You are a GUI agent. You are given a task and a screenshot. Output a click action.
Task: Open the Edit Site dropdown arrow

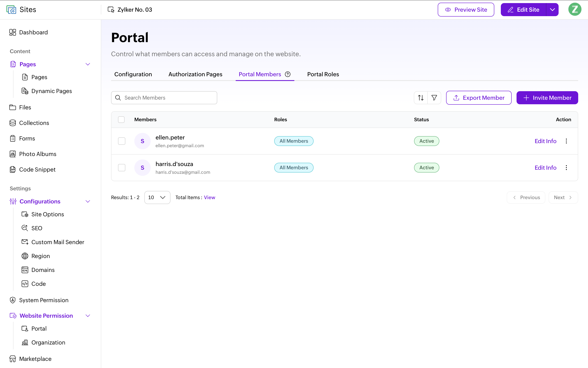click(x=552, y=9)
